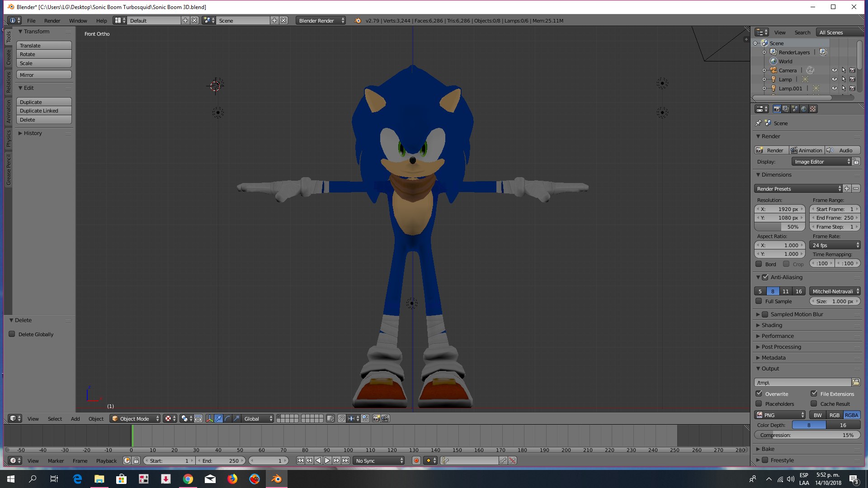This screenshot has height=488, width=868.
Task: Toggle the Anti-Aliasing checkbox
Action: pos(765,277)
